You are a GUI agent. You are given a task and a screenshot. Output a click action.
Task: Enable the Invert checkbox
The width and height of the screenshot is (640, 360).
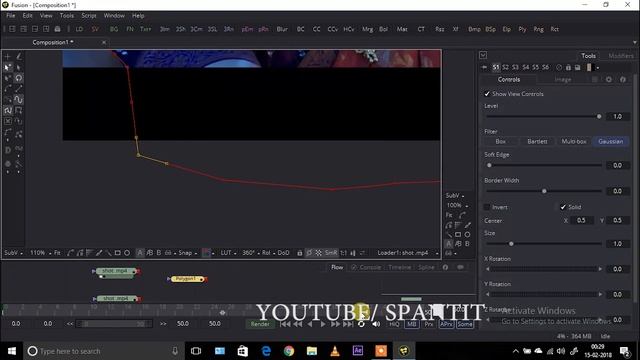[487, 207]
